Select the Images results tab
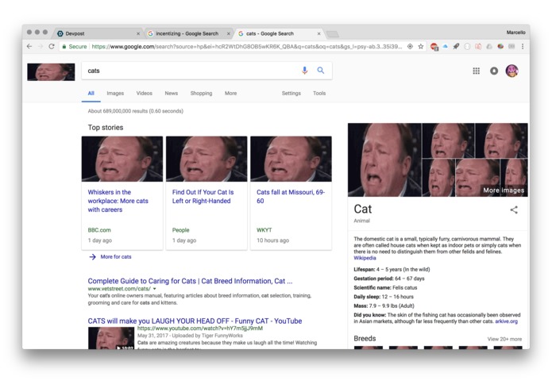Image resolution: width=552 pixels, height=392 pixels. [115, 93]
